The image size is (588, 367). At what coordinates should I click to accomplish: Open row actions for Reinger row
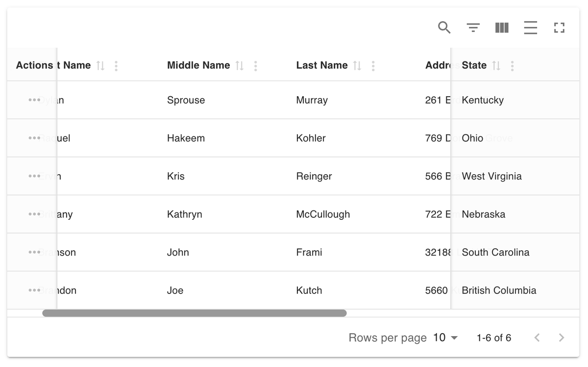[34, 176]
